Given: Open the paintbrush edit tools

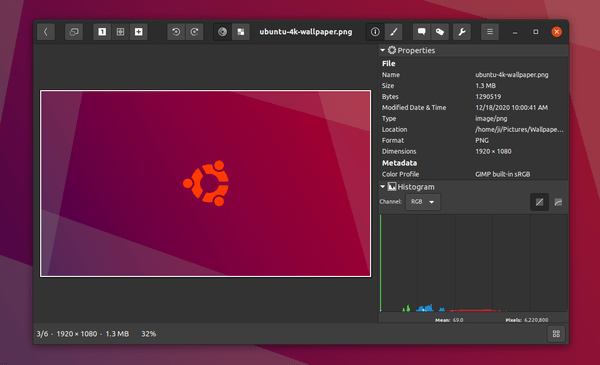Looking at the screenshot, I should (394, 32).
